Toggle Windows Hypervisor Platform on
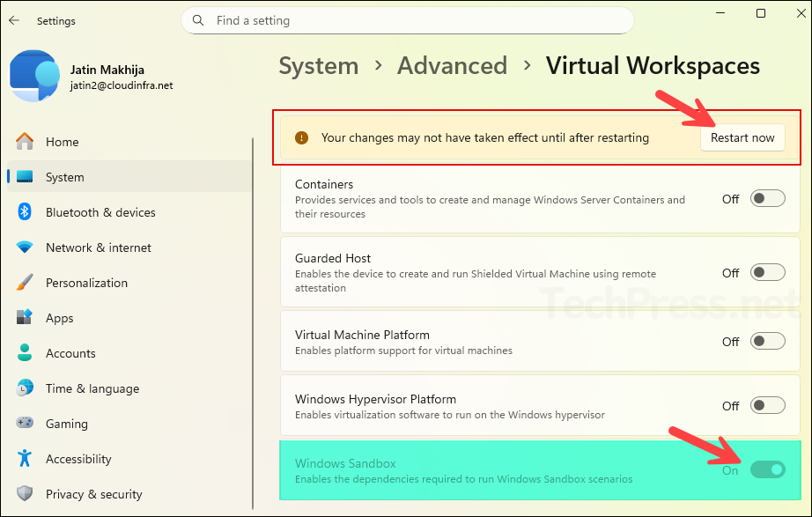This screenshot has height=517, width=812. point(766,405)
